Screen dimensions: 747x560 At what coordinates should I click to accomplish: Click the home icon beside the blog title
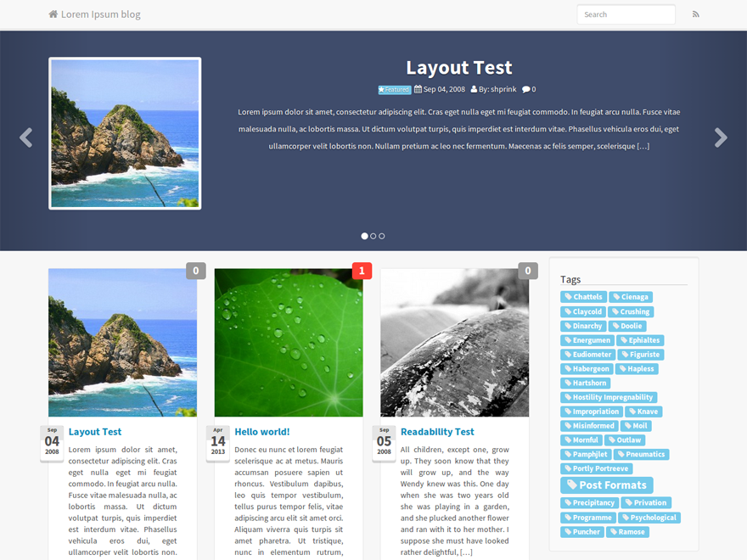click(x=53, y=14)
